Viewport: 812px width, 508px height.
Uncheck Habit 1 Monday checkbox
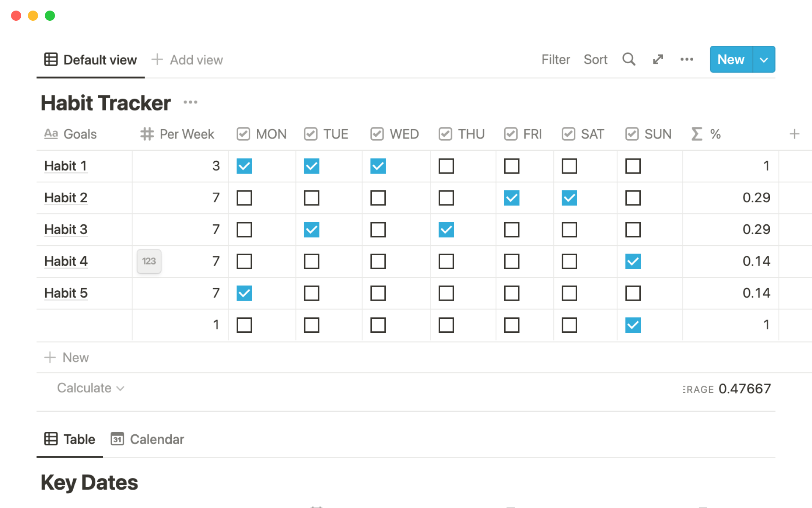(244, 166)
